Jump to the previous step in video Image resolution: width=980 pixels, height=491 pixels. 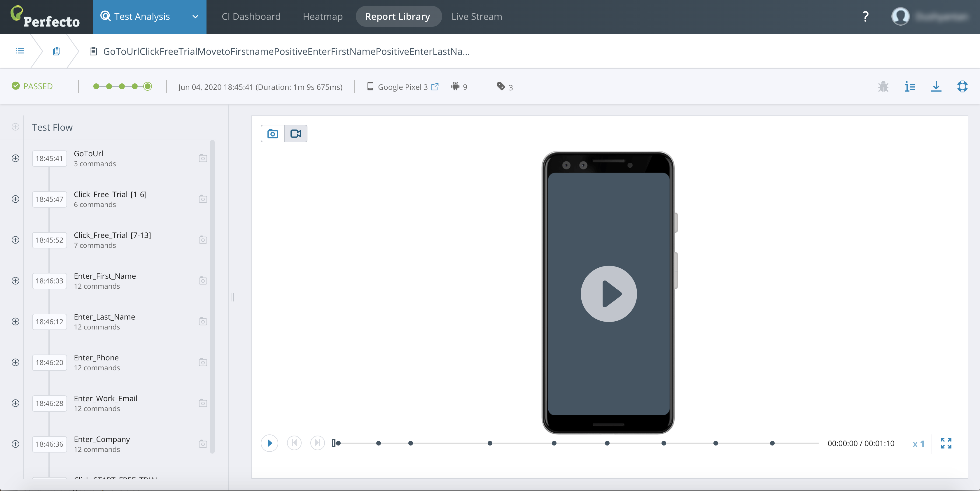294,443
